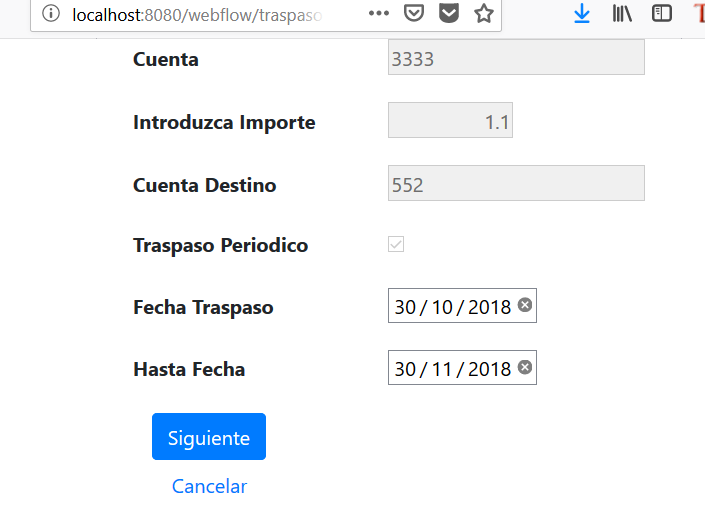Clear the Fecha Traspaso date value

pos(525,305)
